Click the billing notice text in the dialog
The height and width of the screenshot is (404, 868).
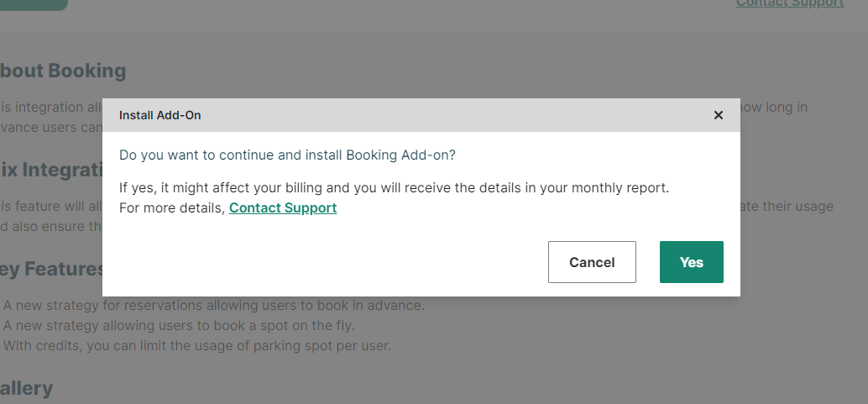394,187
